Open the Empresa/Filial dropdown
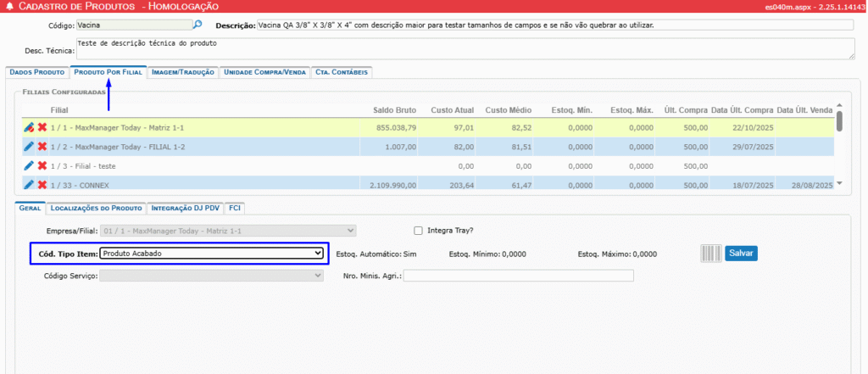This screenshot has height=374, width=868. 228,230
